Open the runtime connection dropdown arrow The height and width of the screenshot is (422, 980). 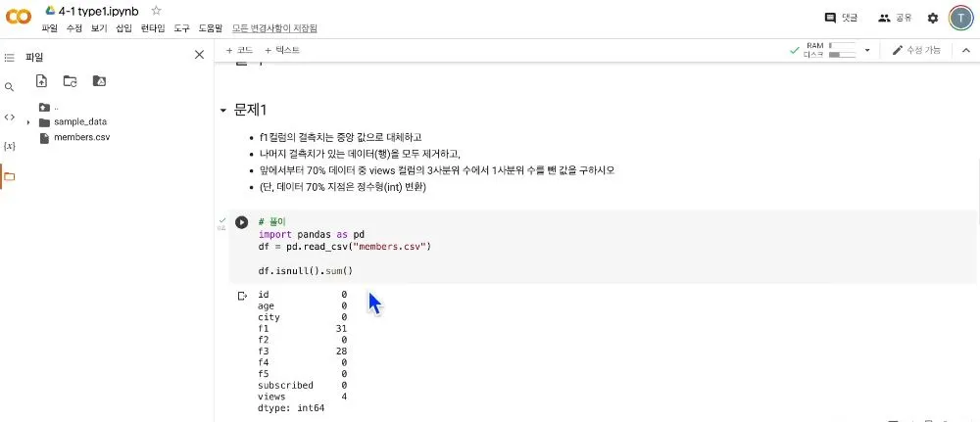click(x=867, y=50)
